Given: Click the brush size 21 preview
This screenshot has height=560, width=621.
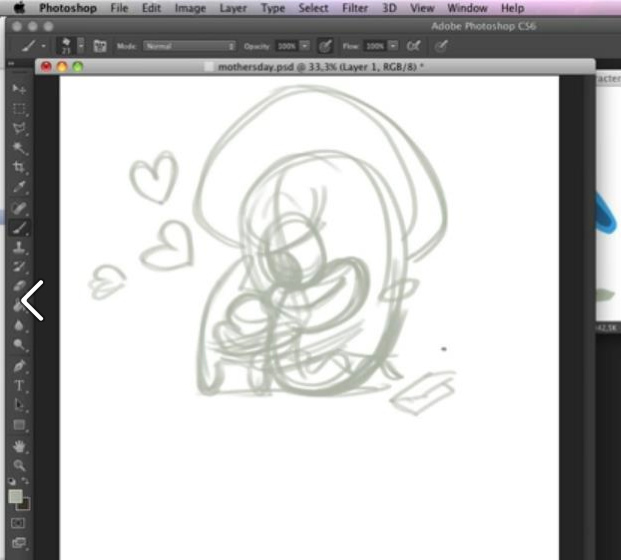Looking at the screenshot, I should click(66, 46).
